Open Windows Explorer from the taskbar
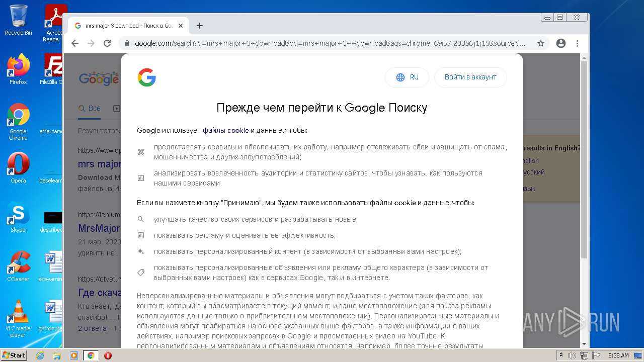 (x=57, y=355)
